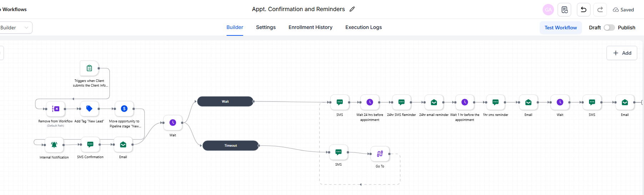Click the Saved cloud status
The width and height of the screenshot is (644, 195).
(x=623, y=10)
